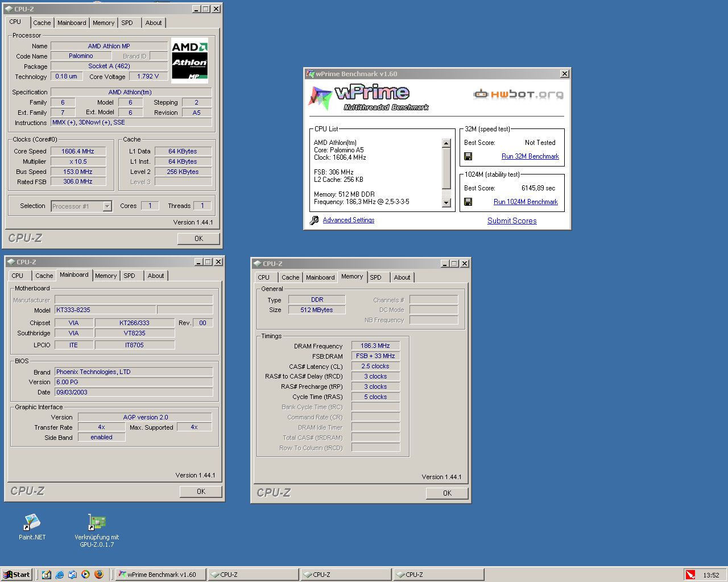
Task: Click the red system tray icon
Action: [690, 575]
